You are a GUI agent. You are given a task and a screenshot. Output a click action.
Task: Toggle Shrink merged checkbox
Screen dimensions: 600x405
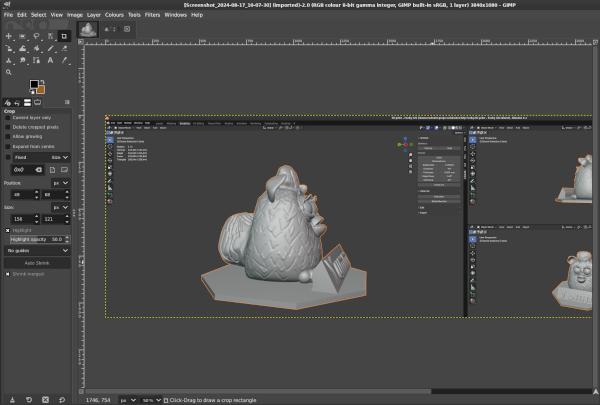pyautogui.click(x=8, y=274)
